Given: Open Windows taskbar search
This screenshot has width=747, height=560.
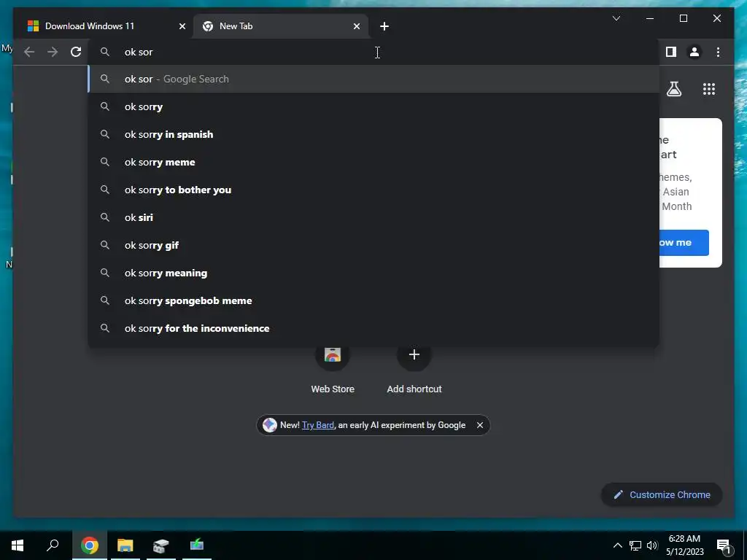Looking at the screenshot, I should pyautogui.click(x=53, y=545).
